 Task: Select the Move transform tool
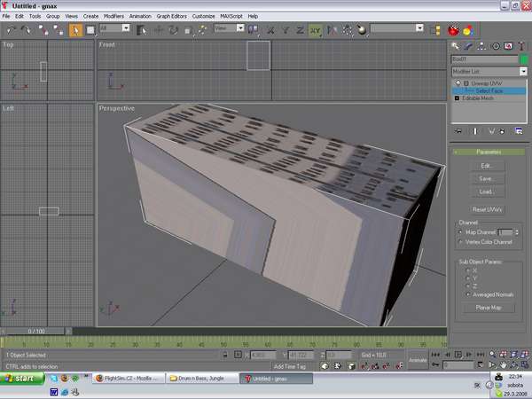pyautogui.click(x=158, y=29)
